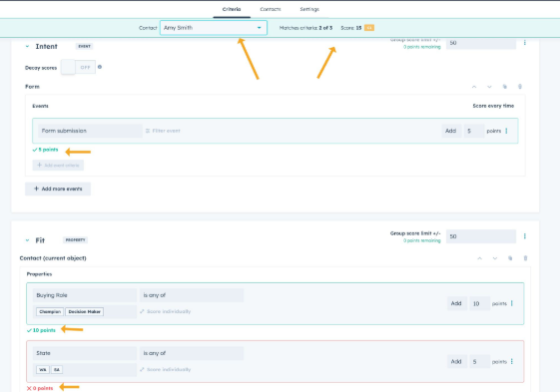The image size is (560, 392).
Task: Click the '0 points' unmatched result
Action: pos(40,388)
